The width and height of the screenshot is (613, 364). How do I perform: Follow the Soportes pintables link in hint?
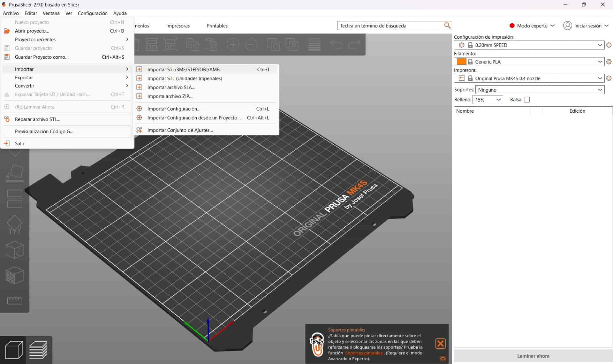point(364,353)
